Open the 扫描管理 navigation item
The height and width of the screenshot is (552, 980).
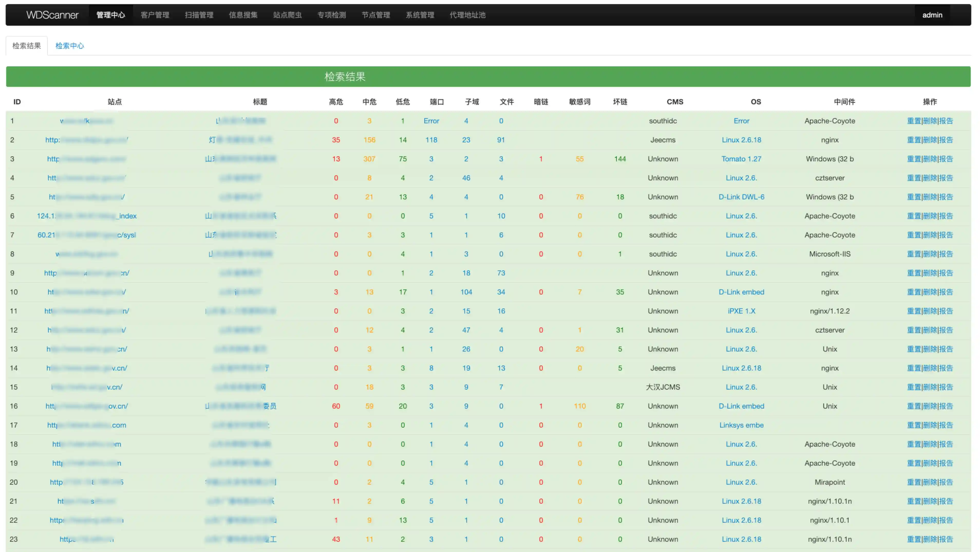(x=199, y=15)
